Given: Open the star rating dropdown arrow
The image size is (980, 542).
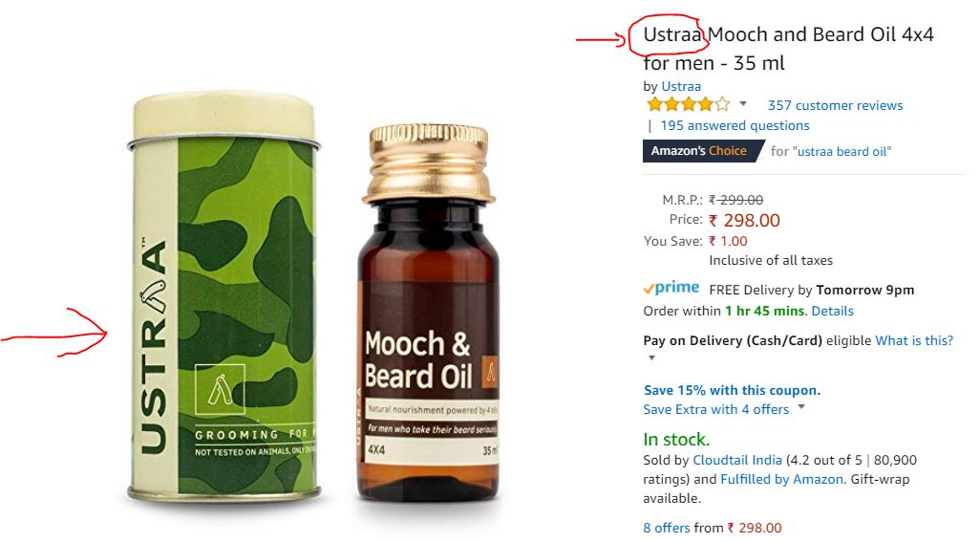Looking at the screenshot, I should pos(743,104).
